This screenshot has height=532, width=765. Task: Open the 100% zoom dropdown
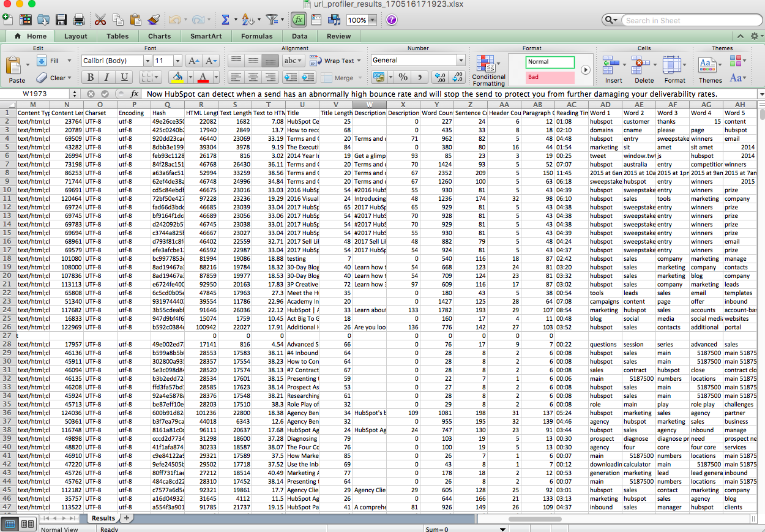coord(373,20)
